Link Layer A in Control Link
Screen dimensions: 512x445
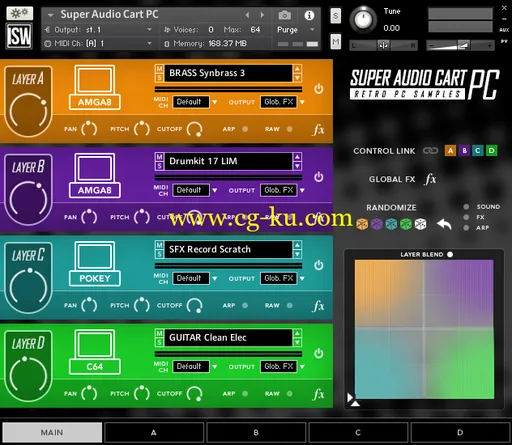pyautogui.click(x=450, y=151)
